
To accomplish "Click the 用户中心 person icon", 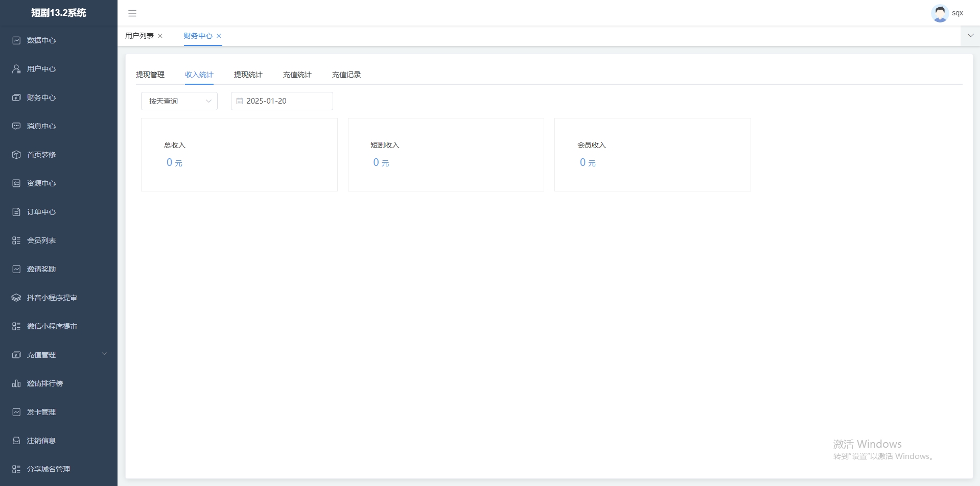I will tap(16, 69).
